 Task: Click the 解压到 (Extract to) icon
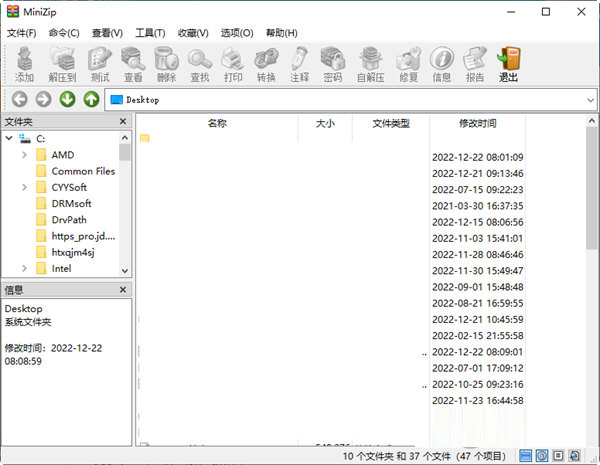pyautogui.click(x=62, y=64)
